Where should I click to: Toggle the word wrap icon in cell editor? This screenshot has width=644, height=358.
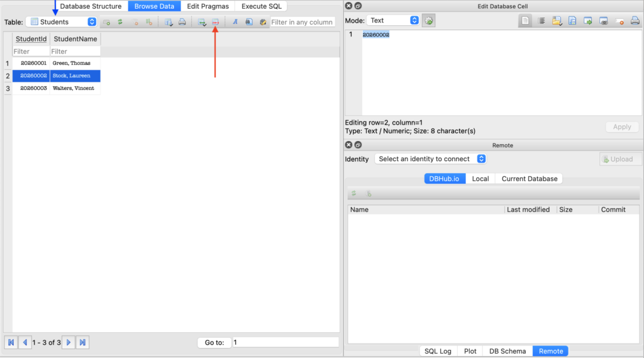(541, 21)
